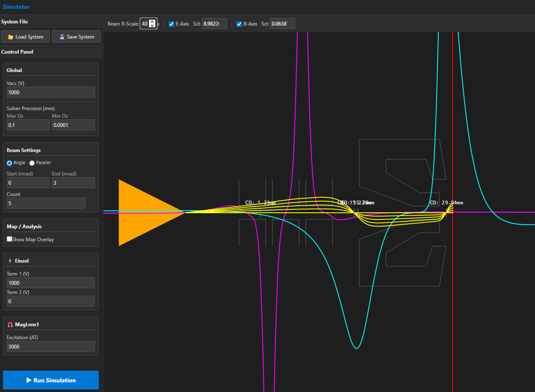Decrease Beam R-Scale with down arrow
The width and height of the screenshot is (535, 392).
(152, 26)
